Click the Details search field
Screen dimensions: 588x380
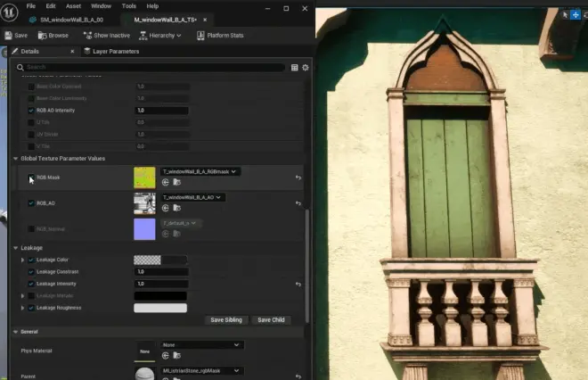point(150,67)
